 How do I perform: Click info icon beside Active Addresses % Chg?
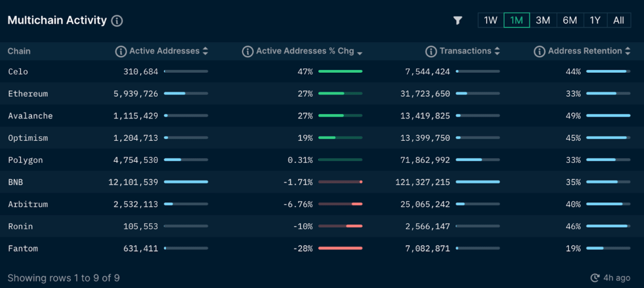(x=248, y=52)
